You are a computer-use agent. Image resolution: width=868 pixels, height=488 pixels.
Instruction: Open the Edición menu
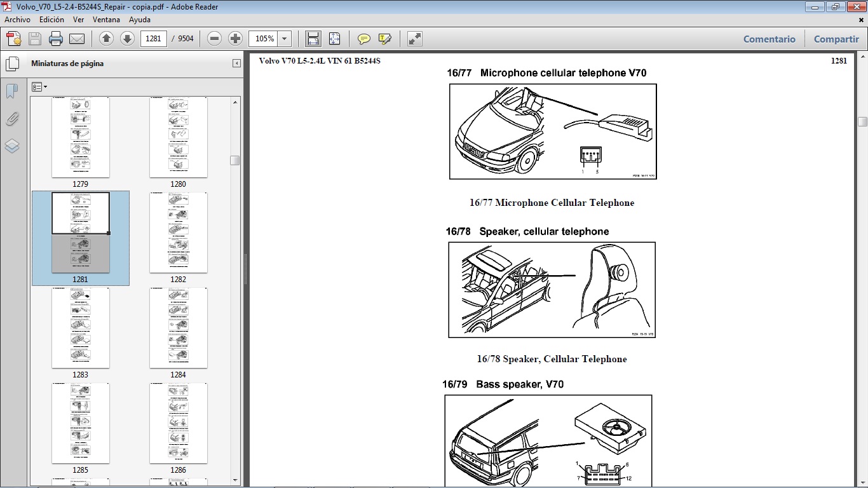coord(51,20)
